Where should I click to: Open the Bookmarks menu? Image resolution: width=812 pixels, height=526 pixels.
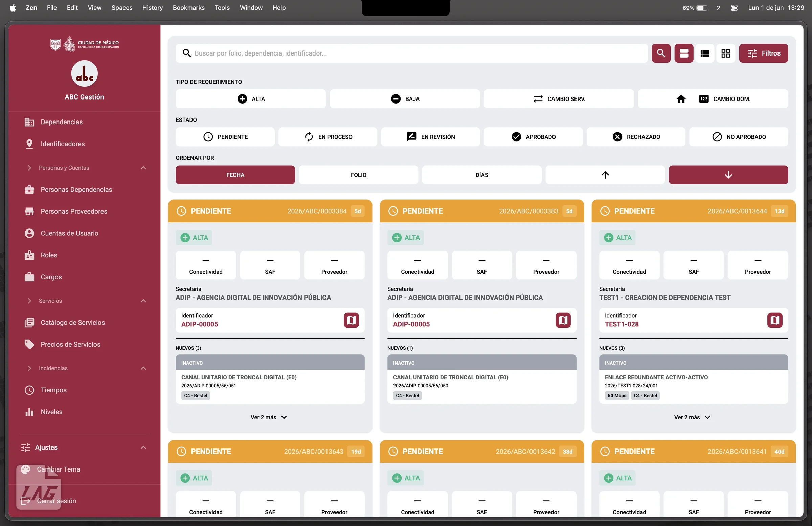[x=189, y=8]
